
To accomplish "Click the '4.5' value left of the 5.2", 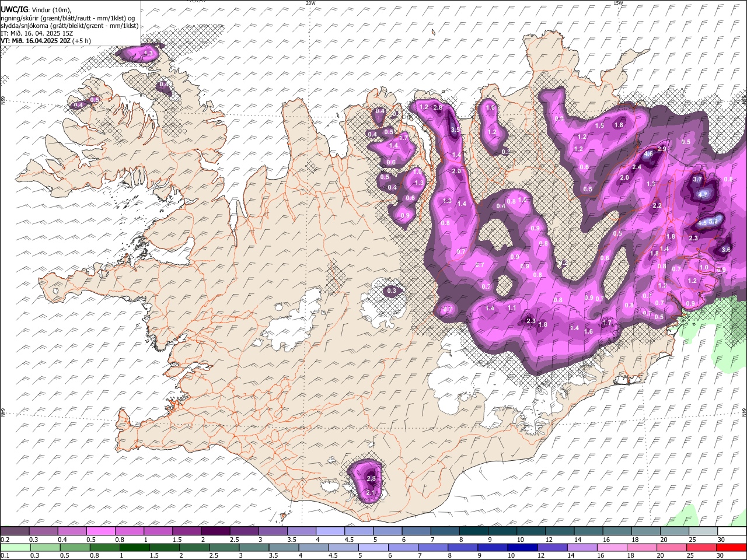I will click(x=702, y=223).
